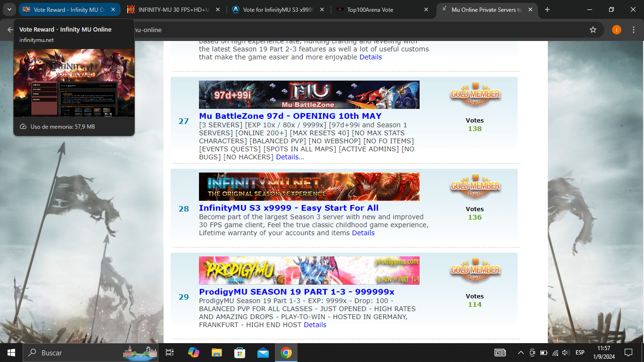
Task: Click the 114 votes count
Action: tap(475, 304)
